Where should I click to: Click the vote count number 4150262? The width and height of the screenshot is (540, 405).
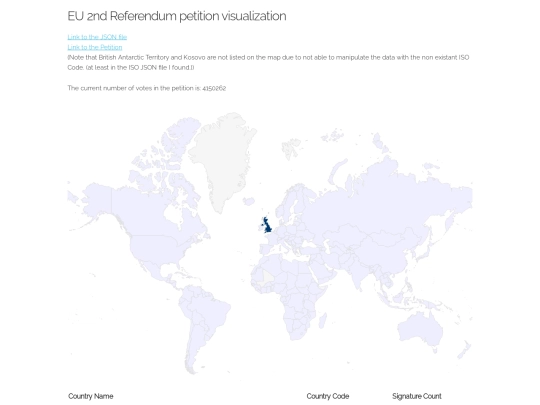click(x=214, y=88)
